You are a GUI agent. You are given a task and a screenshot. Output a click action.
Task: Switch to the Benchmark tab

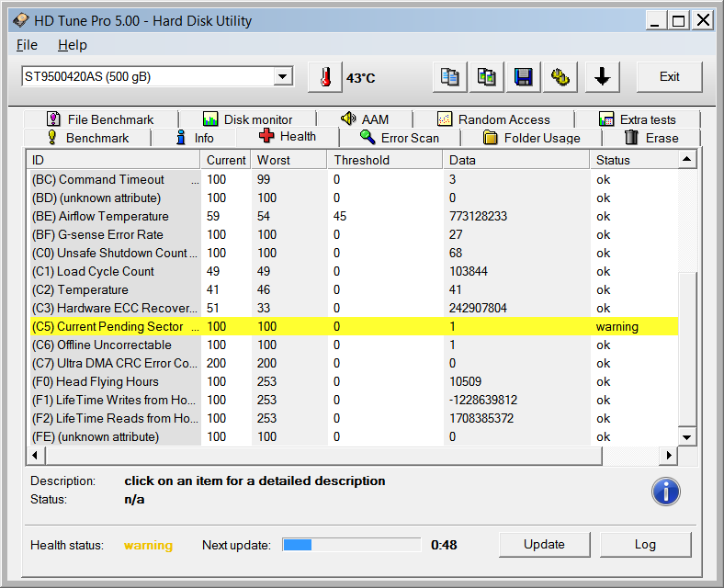[87, 138]
